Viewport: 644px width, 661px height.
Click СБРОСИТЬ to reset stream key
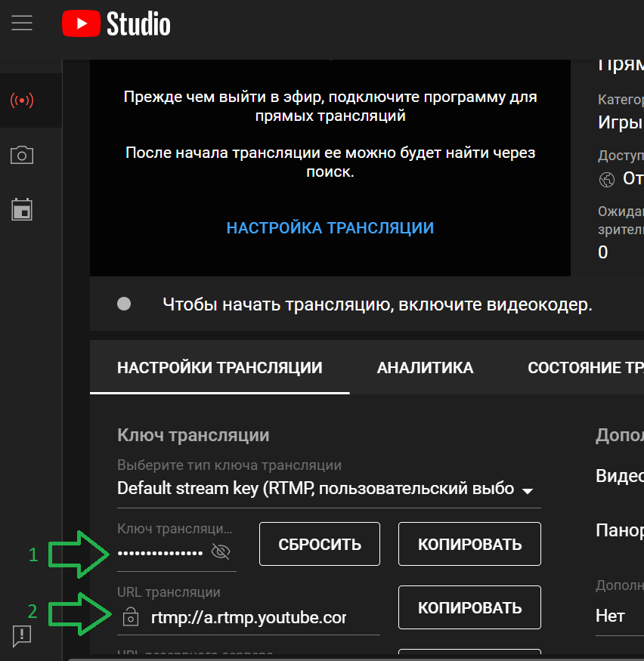320,544
